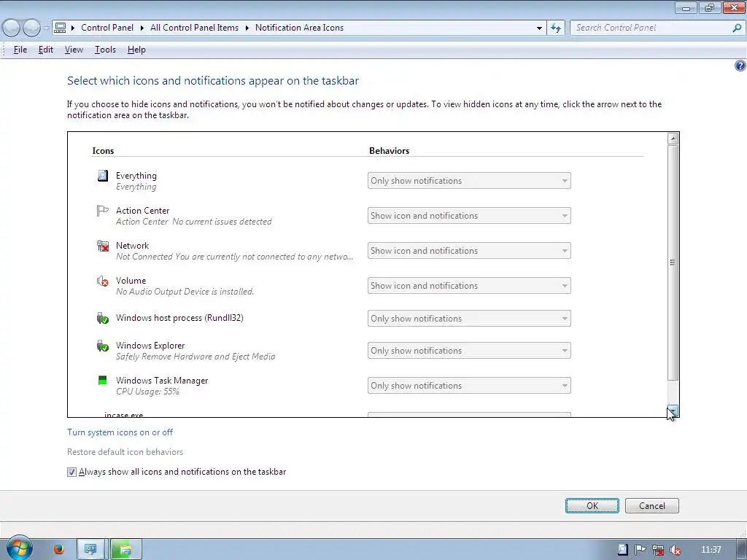Open the help question mark icon
747x560 pixels.
pyautogui.click(x=740, y=66)
